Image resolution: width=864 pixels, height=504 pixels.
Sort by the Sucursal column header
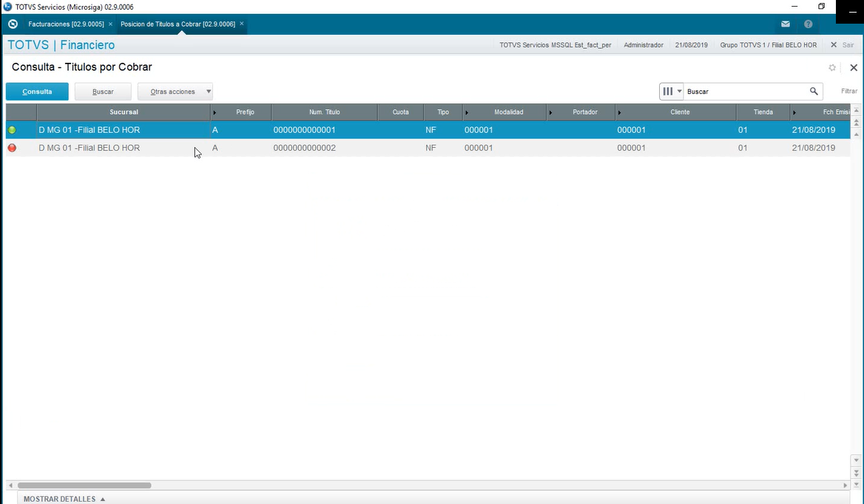[x=124, y=112]
